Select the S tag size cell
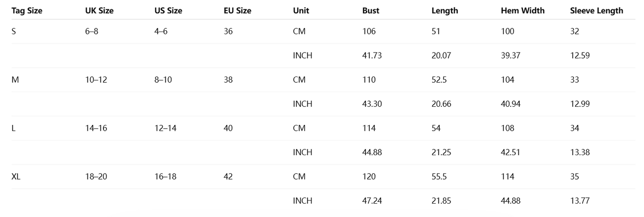 [x=14, y=31]
